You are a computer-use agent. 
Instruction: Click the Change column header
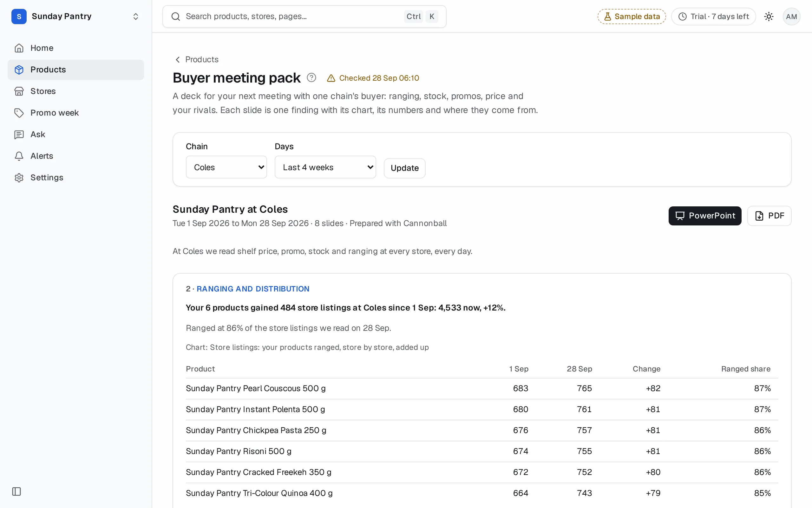tap(646, 369)
